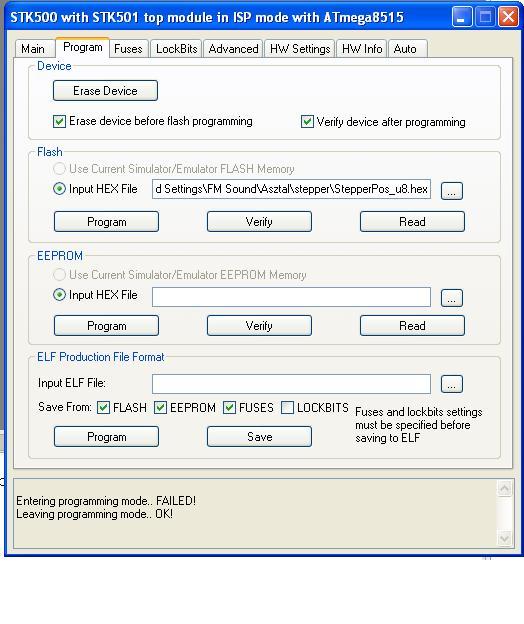
Task: Click the 'Leaving programming mode.. OK!' log line
Action: click(x=94, y=514)
